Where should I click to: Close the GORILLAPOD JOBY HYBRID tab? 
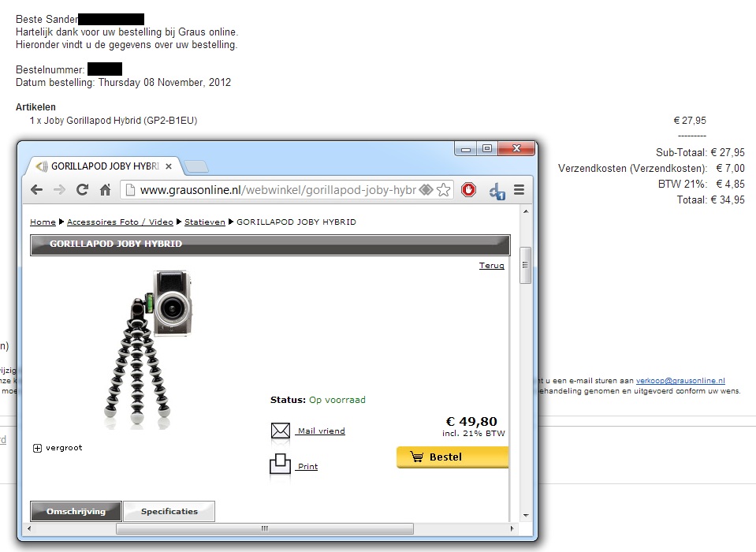[x=169, y=166]
